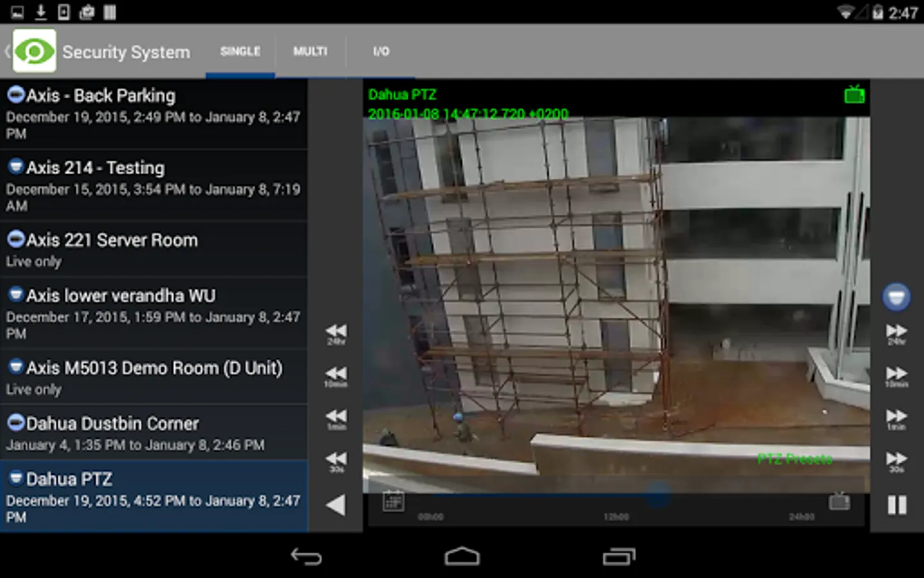Open PTZ Presets overlay

pos(794,459)
